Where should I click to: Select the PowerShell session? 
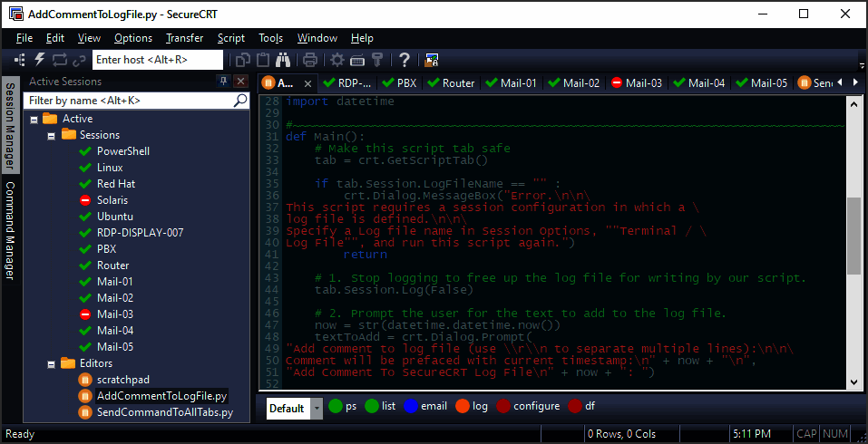click(x=122, y=151)
